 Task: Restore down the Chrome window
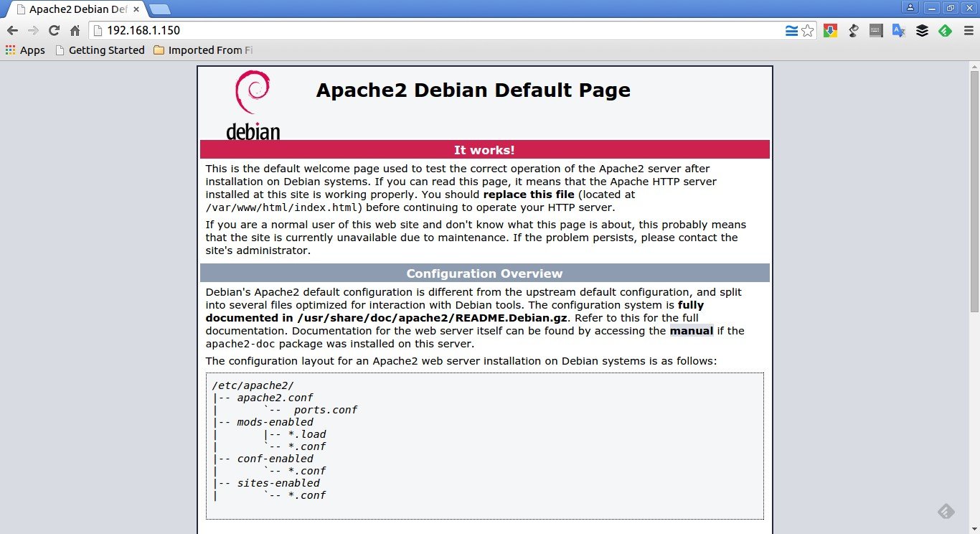pyautogui.click(x=951, y=8)
